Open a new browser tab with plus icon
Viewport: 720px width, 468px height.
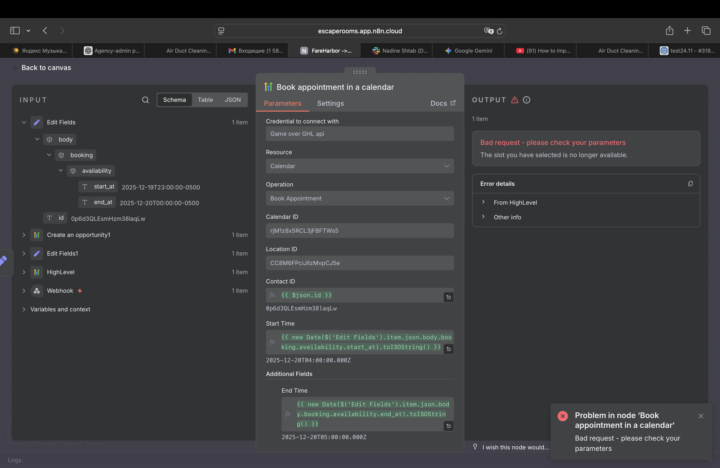click(x=688, y=31)
